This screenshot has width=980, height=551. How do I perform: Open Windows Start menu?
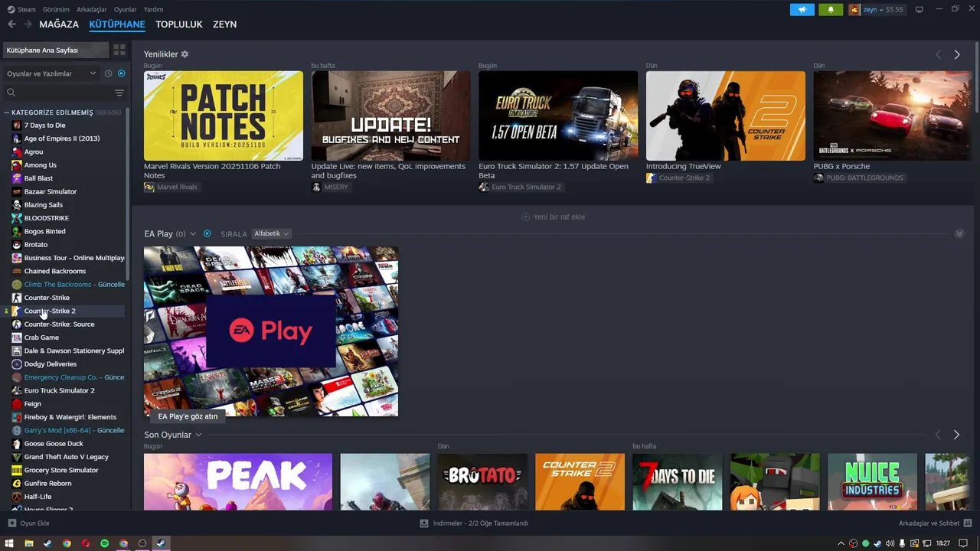pyautogui.click(x=10, y=543)
